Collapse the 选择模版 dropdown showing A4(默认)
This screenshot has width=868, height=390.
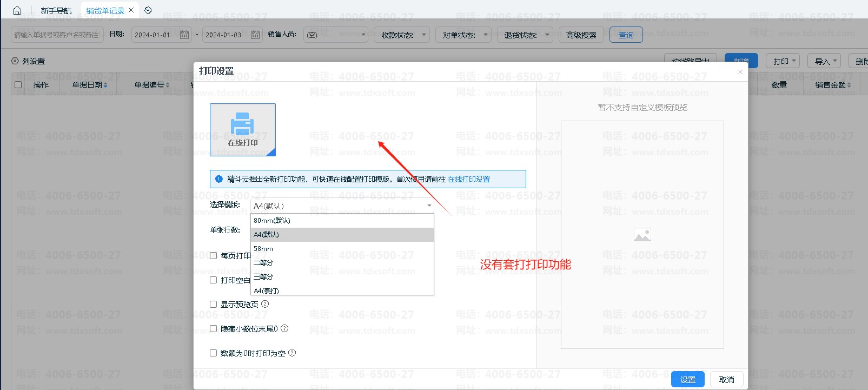pos(429,206)
